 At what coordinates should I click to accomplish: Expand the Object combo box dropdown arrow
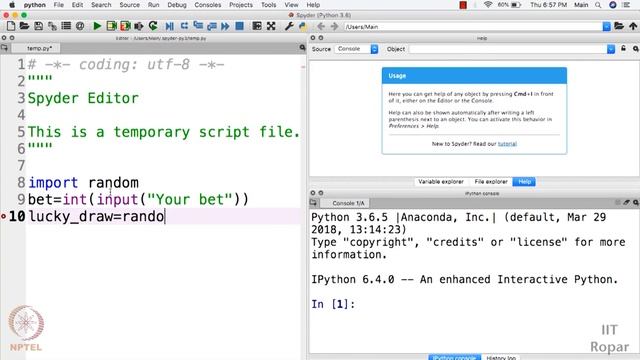point(611,49)
